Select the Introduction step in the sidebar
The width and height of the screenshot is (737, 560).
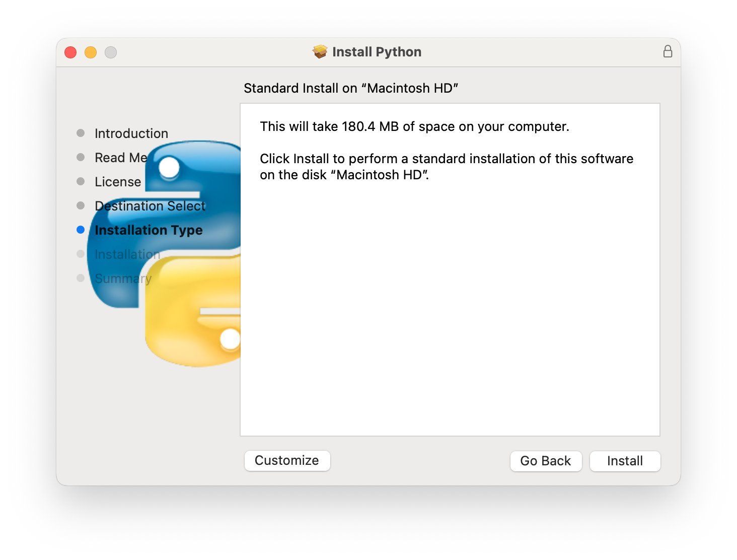coord(131,133)
